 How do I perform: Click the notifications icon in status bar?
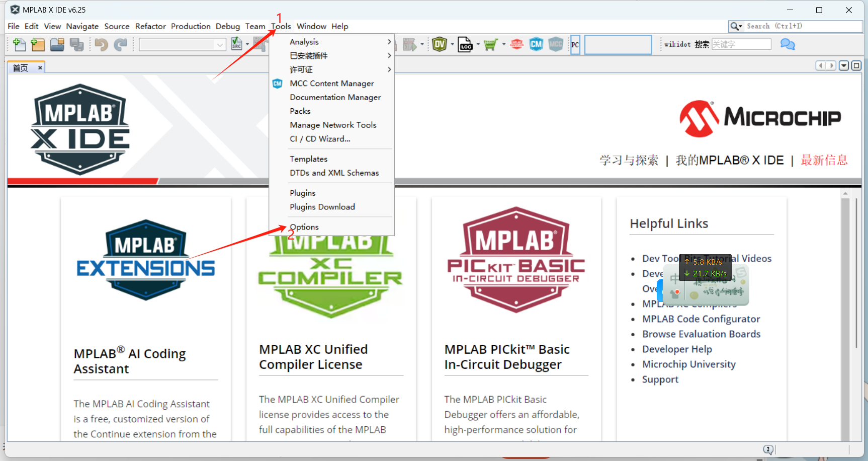(x=768, y=449)
